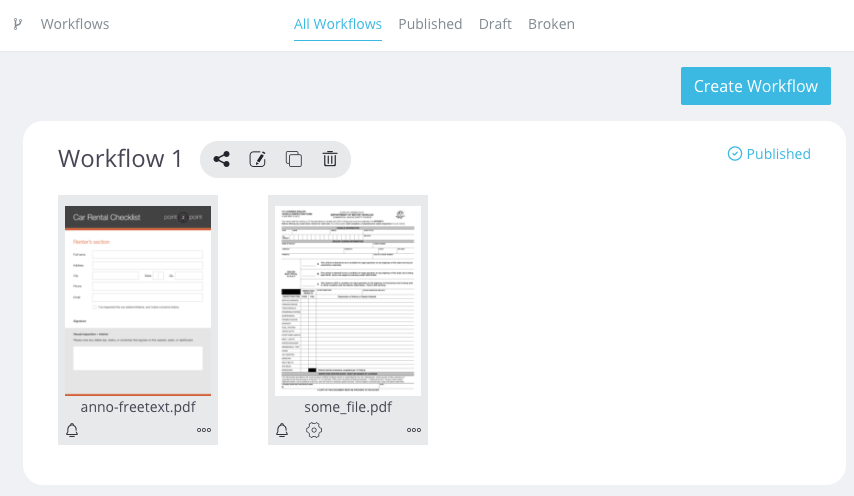Click the bell icon under anno-freetext.pdf
Viewport: 854px width, 496px height.
click(72, 430)
